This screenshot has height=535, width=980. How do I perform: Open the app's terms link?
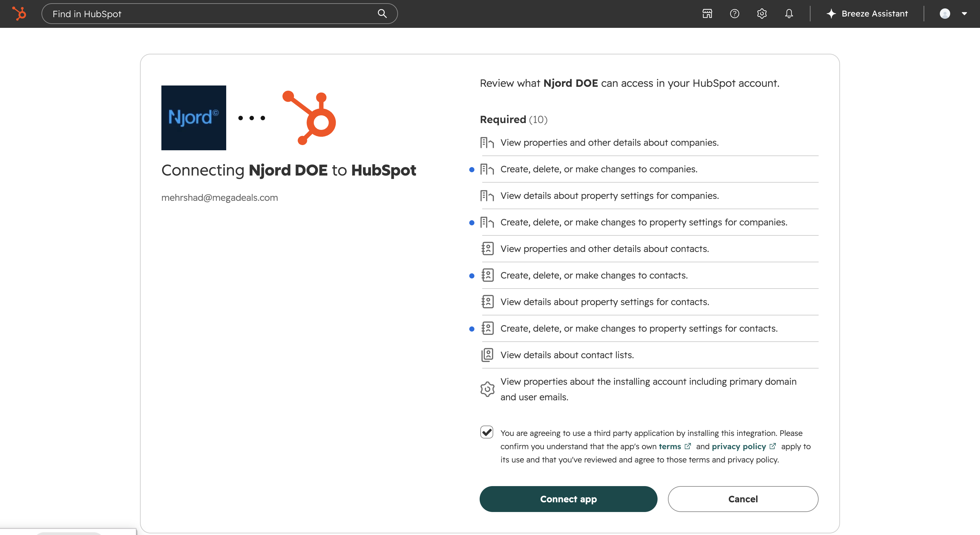[670, 446]
